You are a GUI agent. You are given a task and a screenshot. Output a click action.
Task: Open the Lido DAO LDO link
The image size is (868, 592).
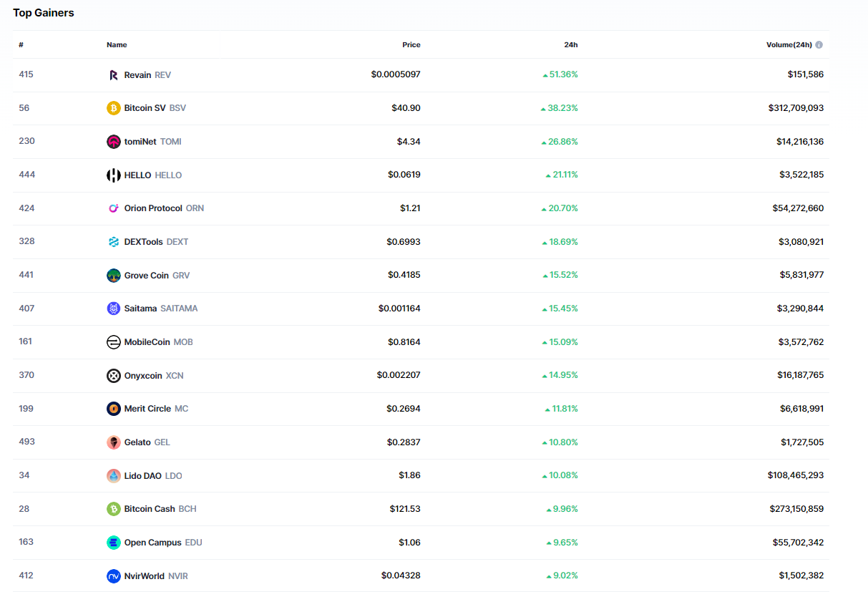pos(145,476)
